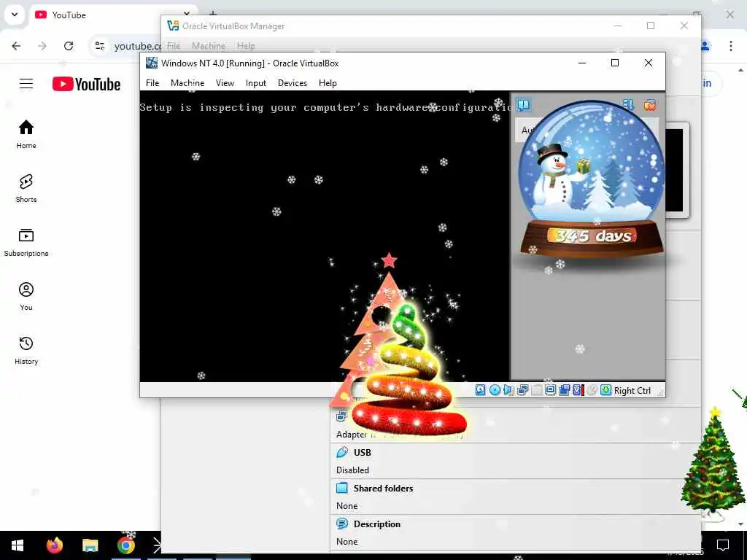Click the VM setup text screen
The width and height of the screenshot is (747, 560).
(x=325, y=236)
